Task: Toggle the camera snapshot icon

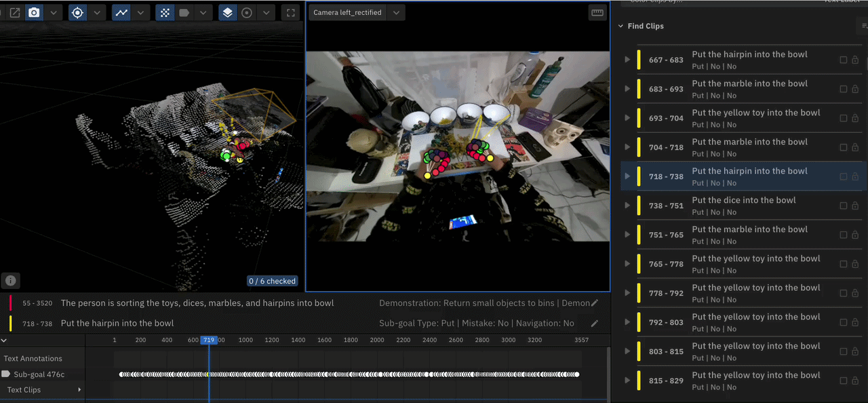Action: [x=33, y=12]
